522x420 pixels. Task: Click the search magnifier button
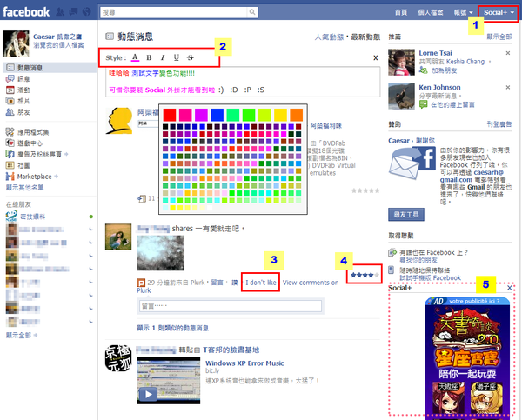[x=252, y=12]
